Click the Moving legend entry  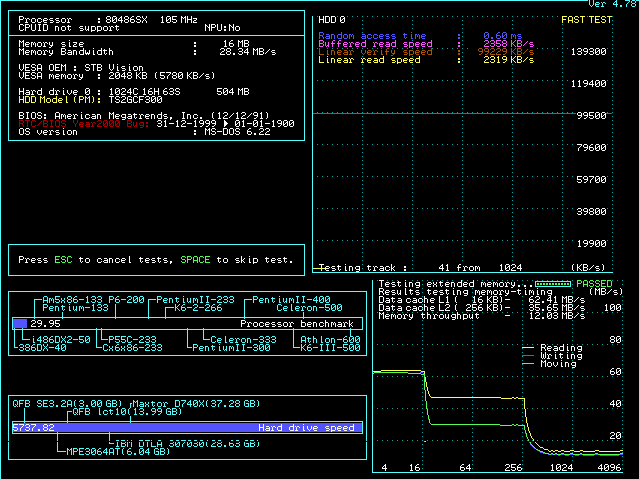click(557, 364)
